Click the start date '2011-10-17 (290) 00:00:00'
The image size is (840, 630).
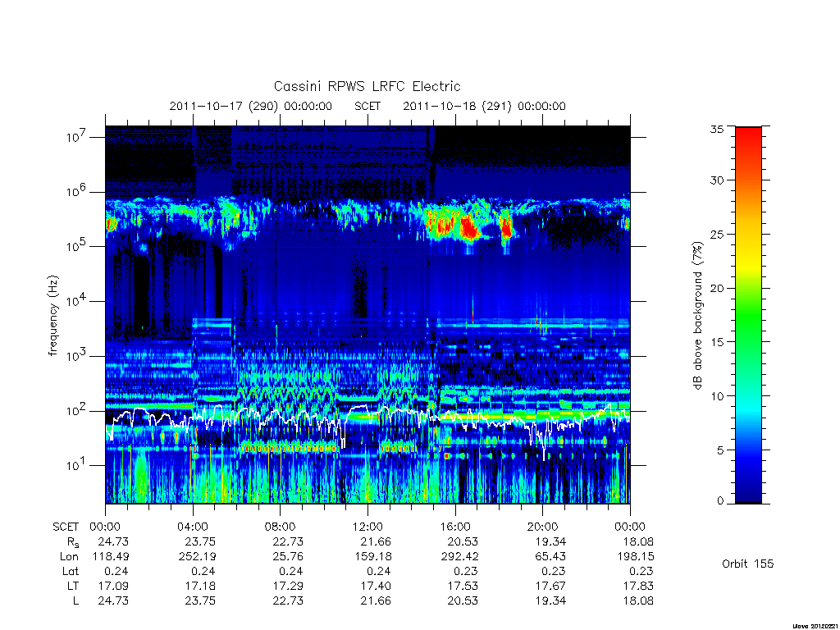pyautogui.click(x=251, y=106)
